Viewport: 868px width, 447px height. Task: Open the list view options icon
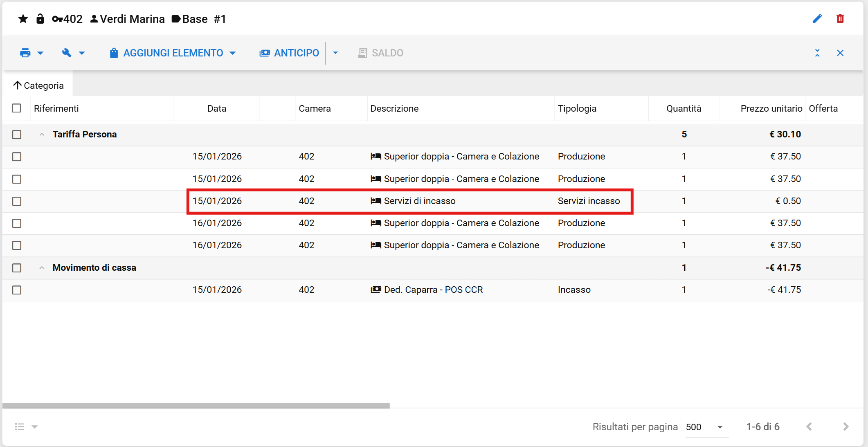coord(20,427)
